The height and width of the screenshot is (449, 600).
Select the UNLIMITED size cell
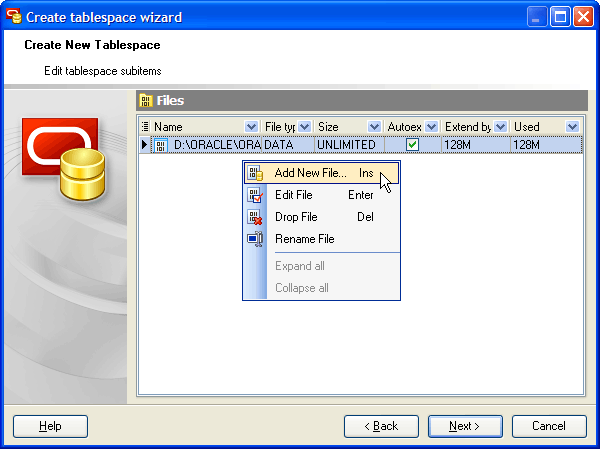pyautogui.click(x=346, y=145)
